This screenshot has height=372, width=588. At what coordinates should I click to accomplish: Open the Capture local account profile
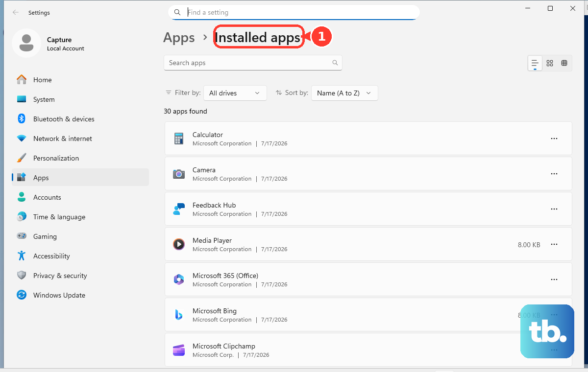[49, 44]
